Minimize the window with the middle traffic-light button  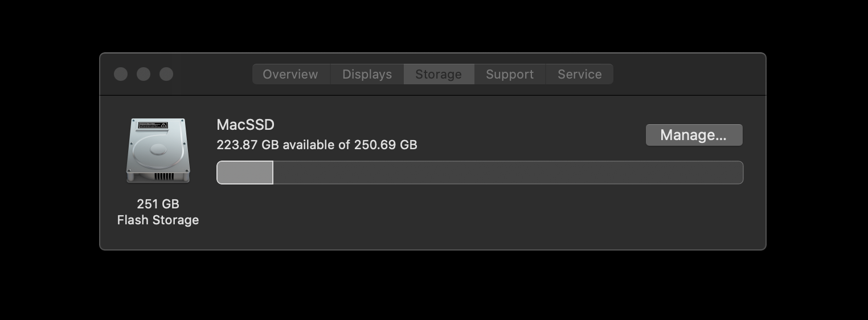144,74
